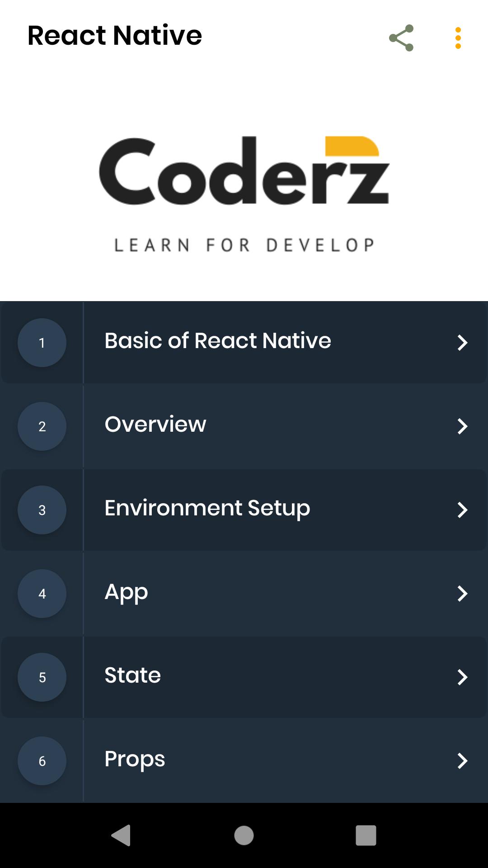Tap the Coderz logo banner
The image size is (488, 868).
click(x=244, y=193)
